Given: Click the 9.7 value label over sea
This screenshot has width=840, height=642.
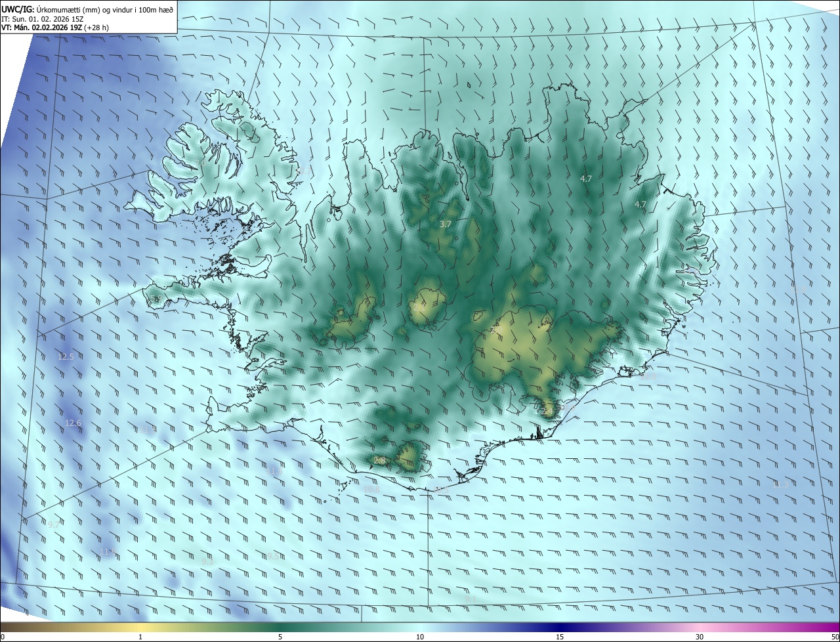Looking at the screenshot, I should (54, 524).
